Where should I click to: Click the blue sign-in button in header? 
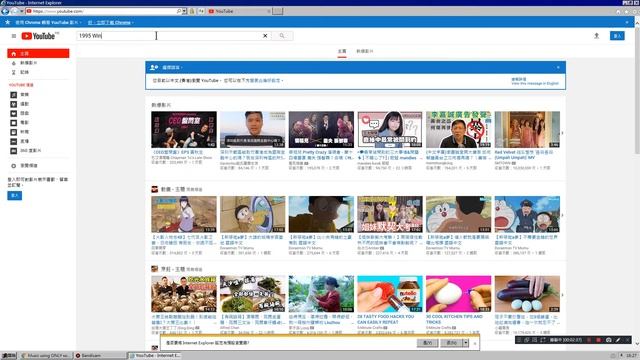tap(617, 36)
